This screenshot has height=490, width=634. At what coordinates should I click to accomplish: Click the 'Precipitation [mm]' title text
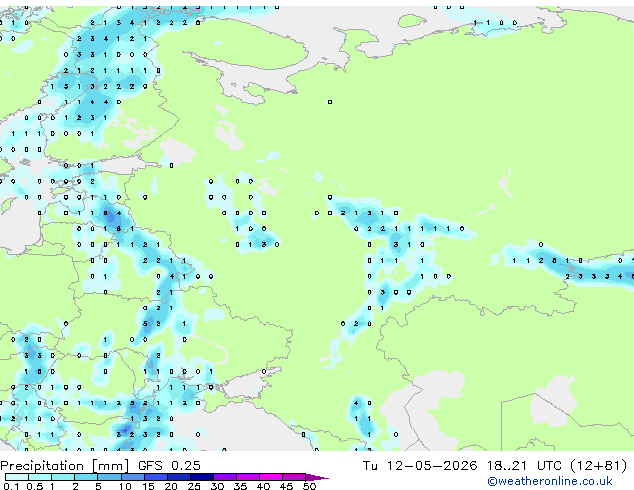coord(65,466)
